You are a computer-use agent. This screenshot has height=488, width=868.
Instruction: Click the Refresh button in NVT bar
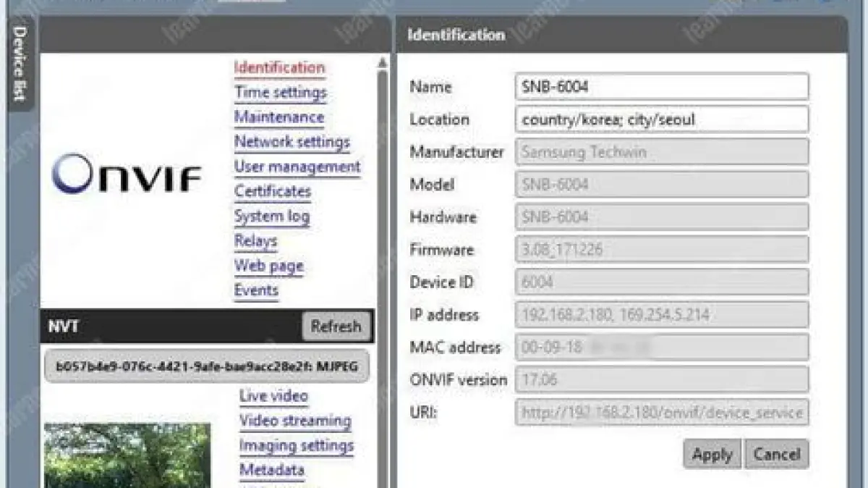tap(336, 327)
